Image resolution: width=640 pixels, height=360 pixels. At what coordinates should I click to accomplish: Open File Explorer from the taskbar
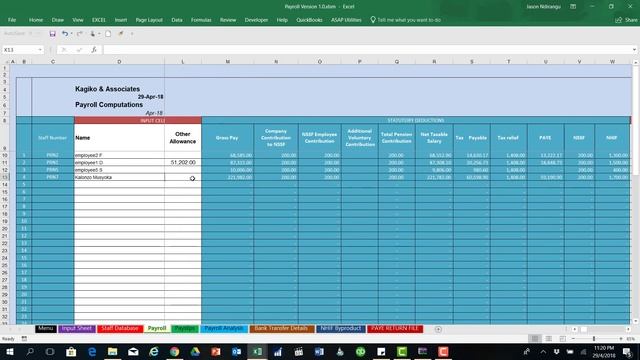pyautogui.click(x=112, y=351)
